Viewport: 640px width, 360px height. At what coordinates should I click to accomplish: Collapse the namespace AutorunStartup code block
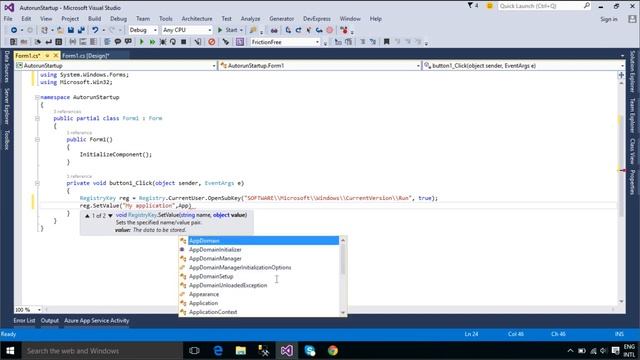[37, 98]
